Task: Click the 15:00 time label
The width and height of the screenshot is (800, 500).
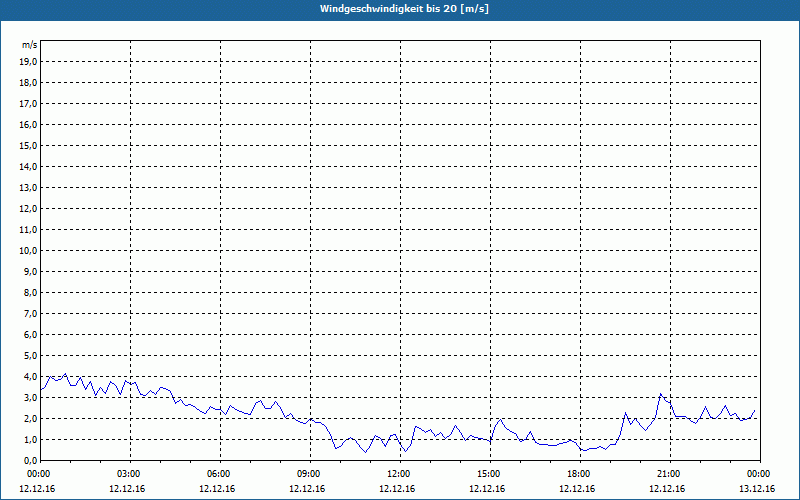Action: click(488, 474)
